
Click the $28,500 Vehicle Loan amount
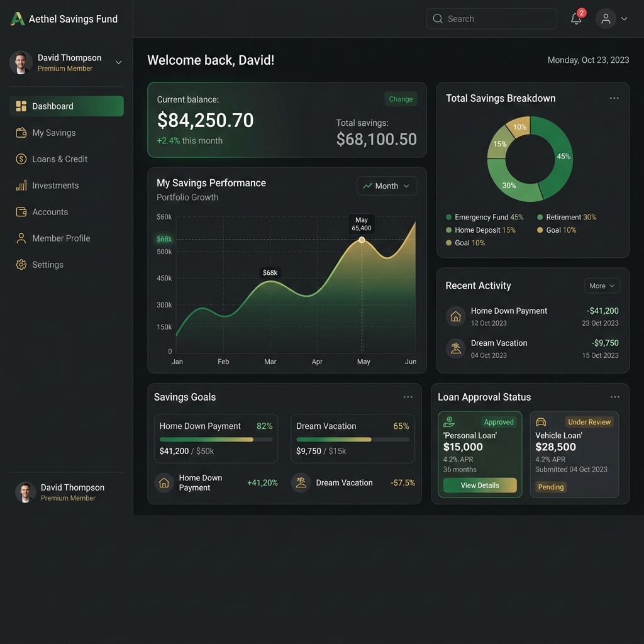pos(555,447)
